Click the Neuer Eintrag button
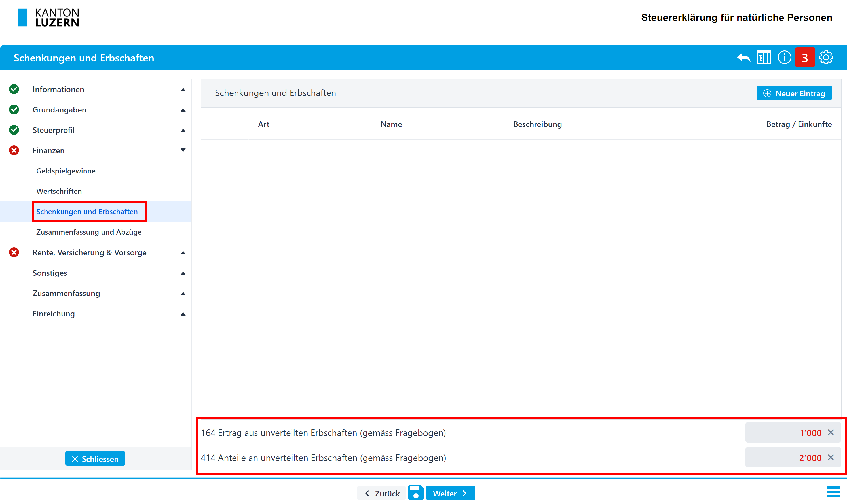This screenshot has height=504, width=847. tap(794, 93)
